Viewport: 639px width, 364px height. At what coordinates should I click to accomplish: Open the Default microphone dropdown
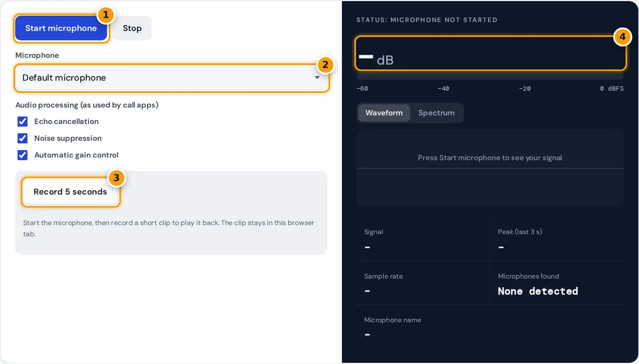coord(171,78)
